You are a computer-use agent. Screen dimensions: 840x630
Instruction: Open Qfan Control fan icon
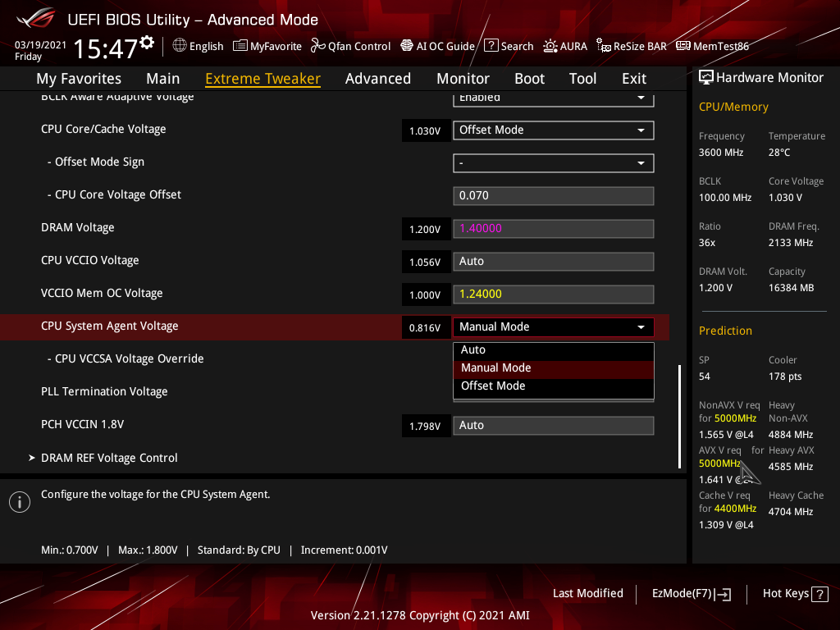(318, 46)
